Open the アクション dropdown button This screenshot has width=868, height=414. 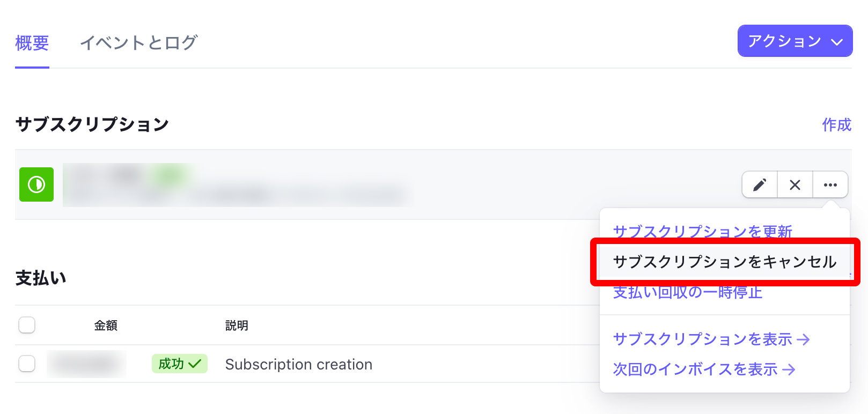point(795,41)
